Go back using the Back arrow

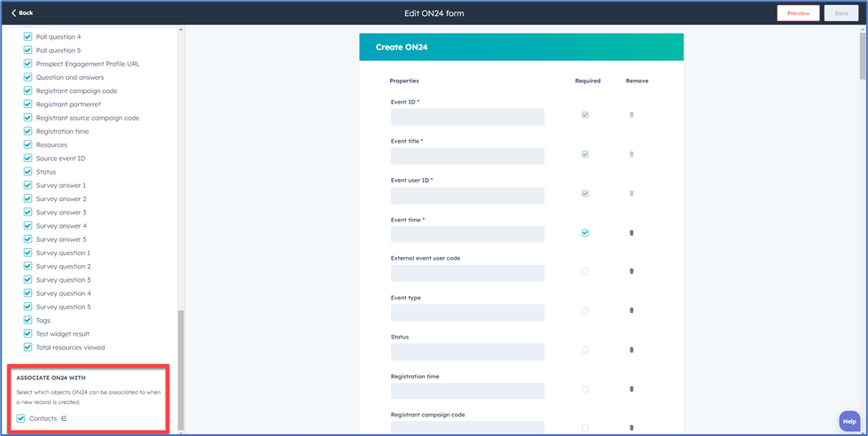(x=22, y=12)
